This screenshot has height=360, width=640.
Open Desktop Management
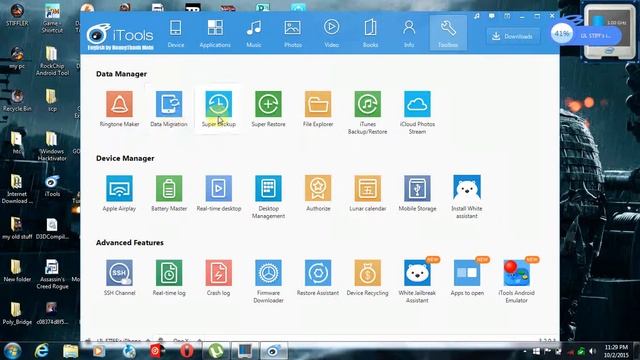click(268, 189)
